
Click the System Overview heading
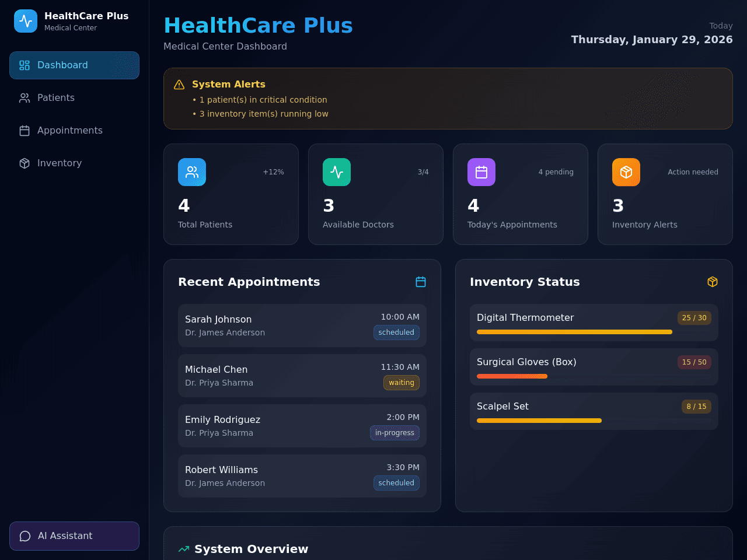(251, 549)
